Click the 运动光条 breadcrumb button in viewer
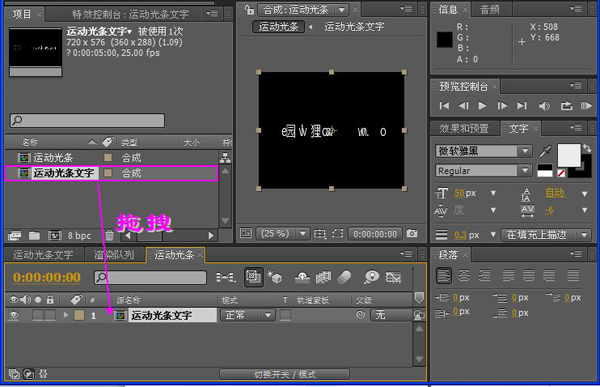 pos(278,27)
